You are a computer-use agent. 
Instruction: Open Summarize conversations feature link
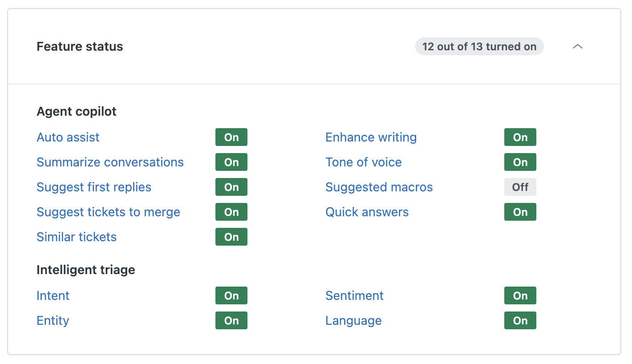[110, 162]
